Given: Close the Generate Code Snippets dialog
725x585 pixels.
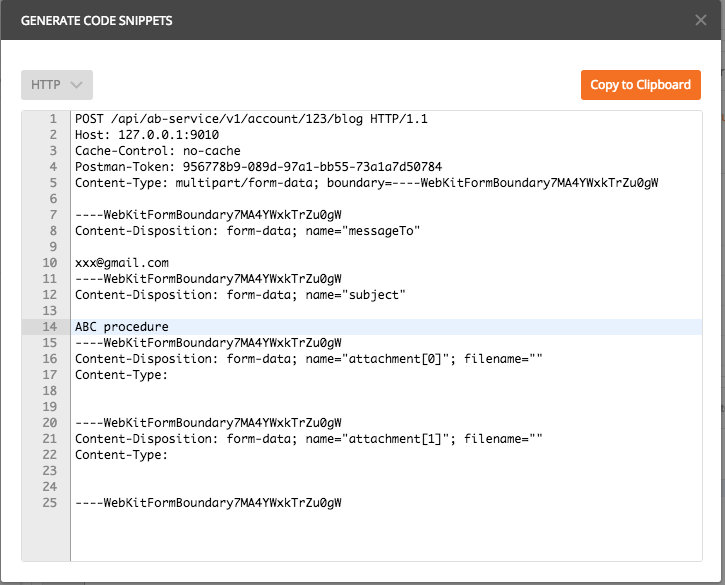Looking at the screenshot, I should coord(701,19).
